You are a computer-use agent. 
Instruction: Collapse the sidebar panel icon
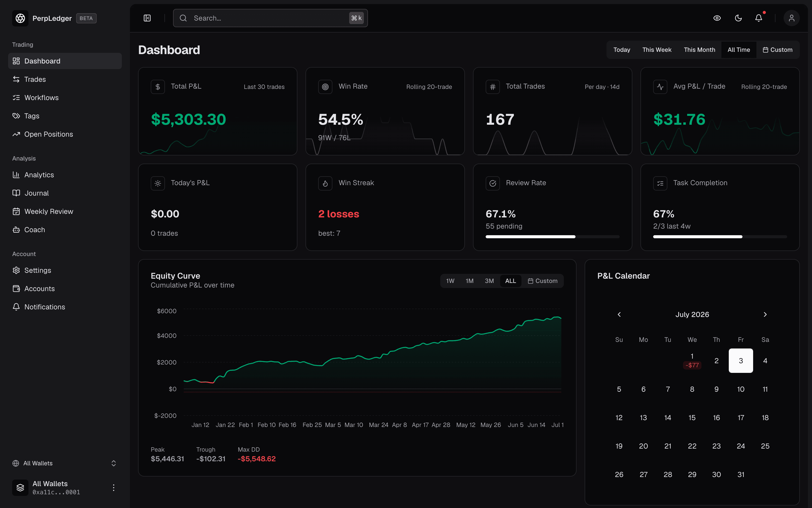[147, 18]
